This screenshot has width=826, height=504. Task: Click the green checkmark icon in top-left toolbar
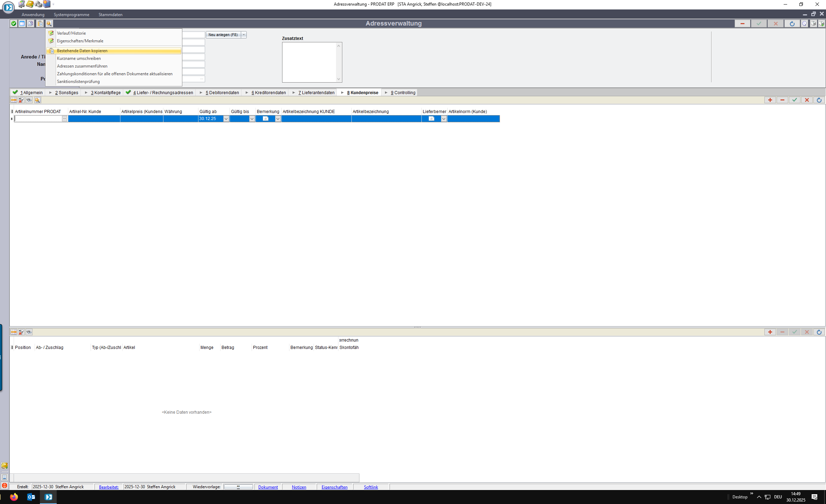pos(13,23)
